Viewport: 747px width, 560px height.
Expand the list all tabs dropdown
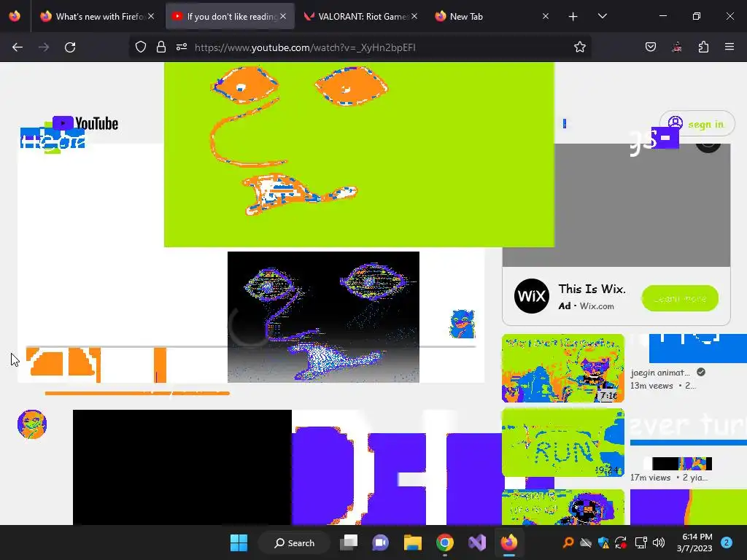click(602, 16)
